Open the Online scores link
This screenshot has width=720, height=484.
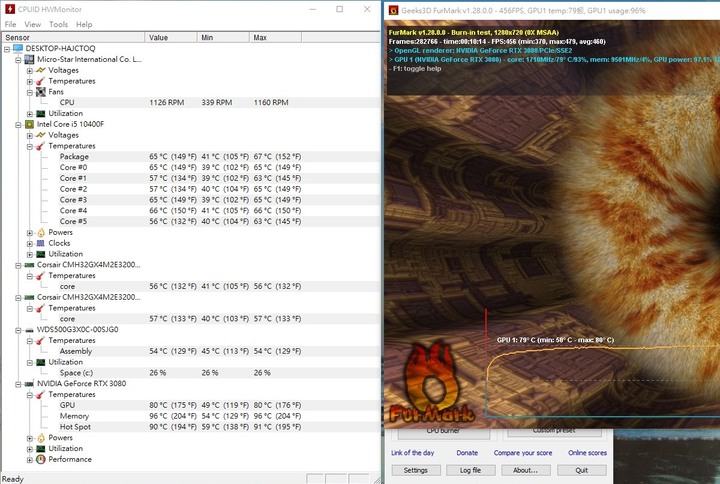click(587, 453)
